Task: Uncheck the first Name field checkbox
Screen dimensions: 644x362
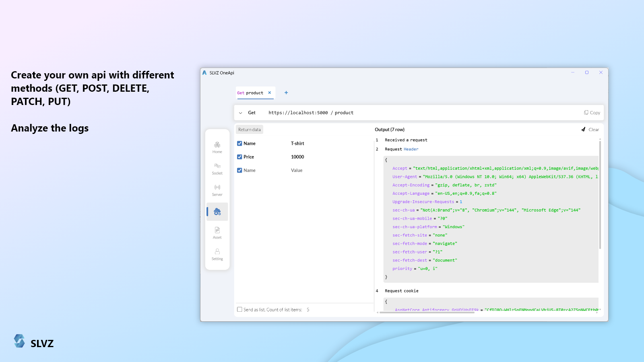Action: tap(239, 144)
